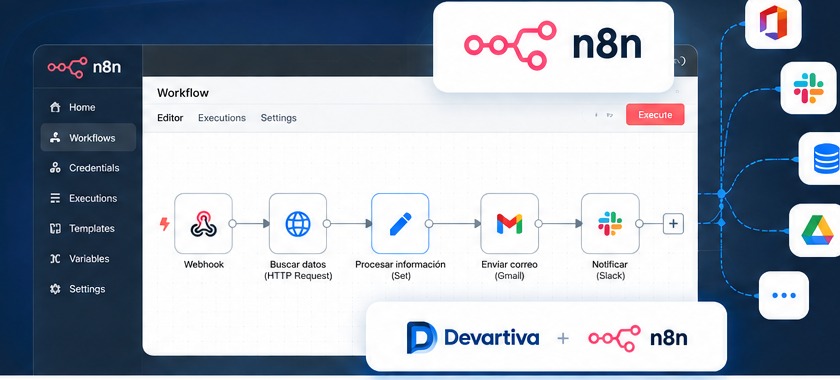
Task: Click the Slack integration icon on the right
Action: (x=808, y=88)
